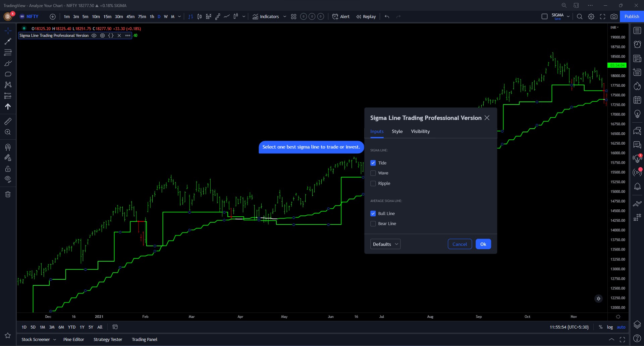Uncheck the Tide checkbox

pos(373,163)
